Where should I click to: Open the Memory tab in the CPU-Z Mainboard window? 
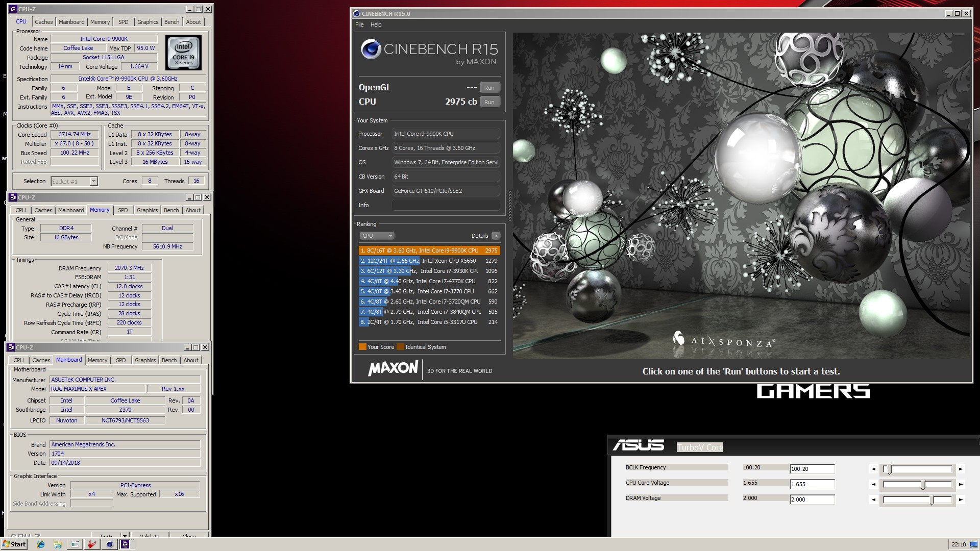click(x=97, y=360)
